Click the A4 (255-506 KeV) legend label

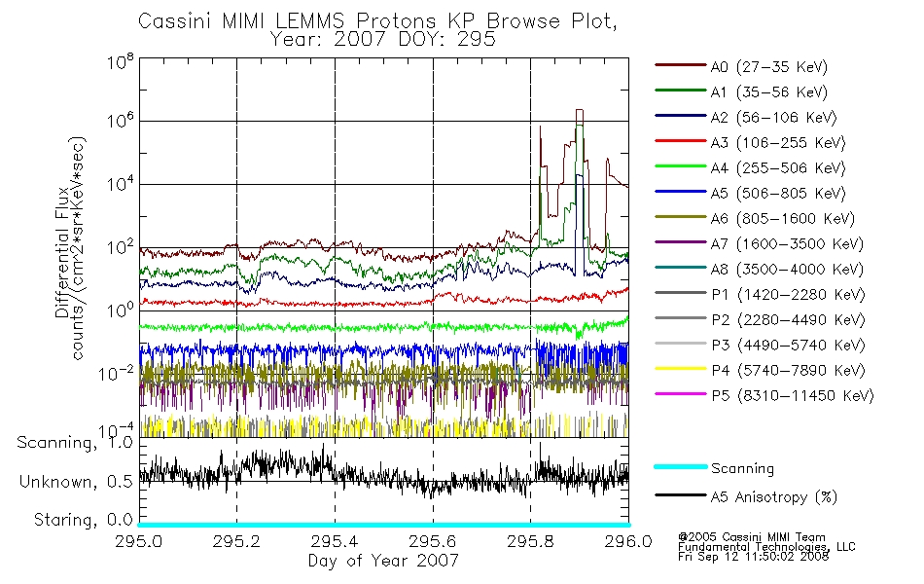click(778, 168)
